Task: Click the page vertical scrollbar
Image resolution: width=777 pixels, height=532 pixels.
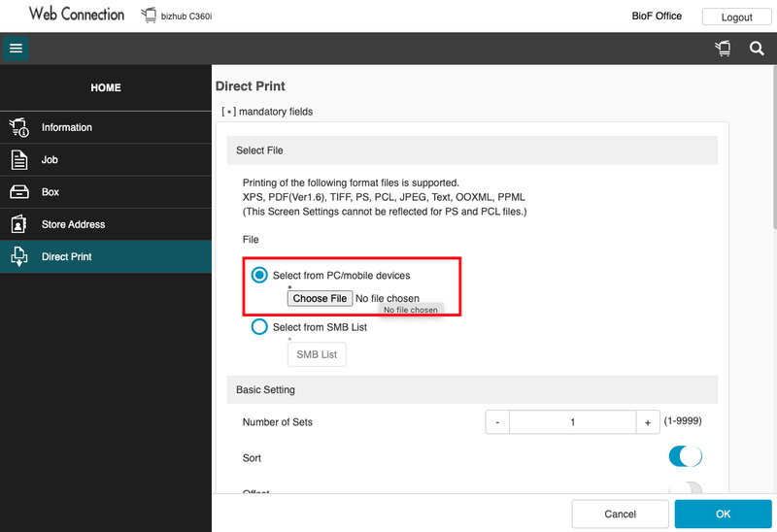Action: (774, 149)
